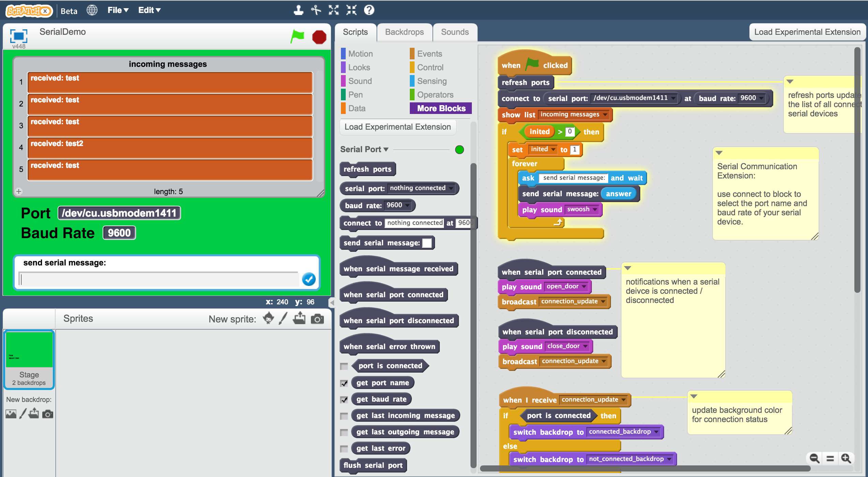Click the Serial Port green status indicator
The width and height of the screenshot is (868, 477).
click(x=460, y=149)
